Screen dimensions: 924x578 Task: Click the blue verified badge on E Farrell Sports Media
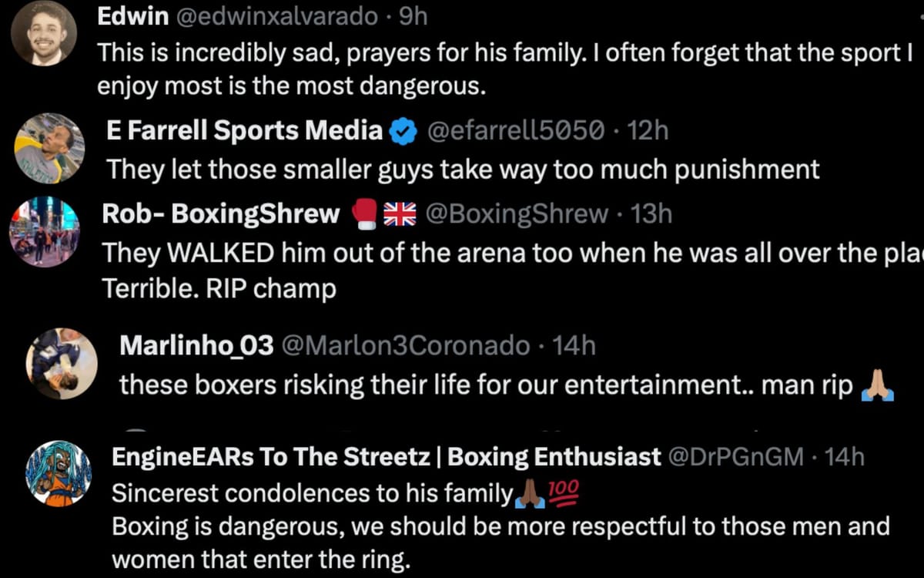tap(404, 129)
